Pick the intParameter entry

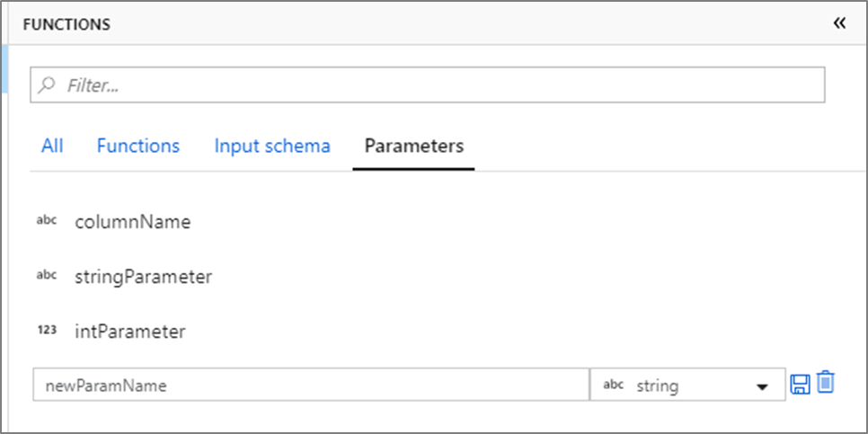tap(130, 332)
